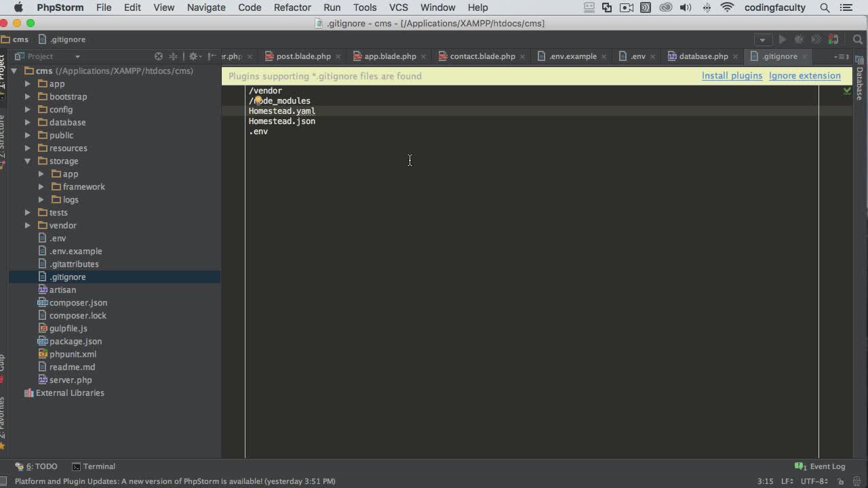
Task: Expand the vendor folder
Action: click(x=28, y=226)
